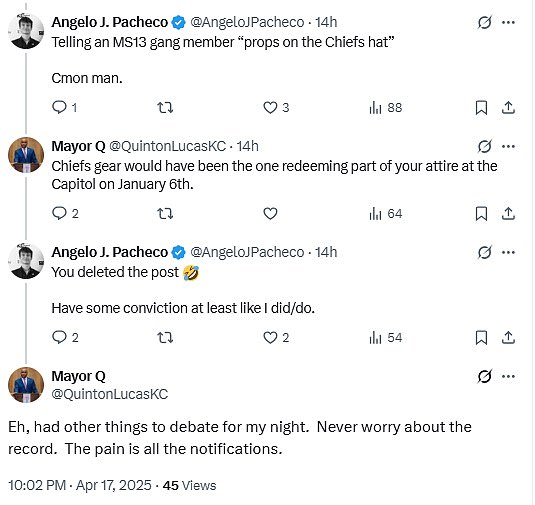View analytics showing 88 views
The height and width of the screenshot is (505, 535).
(x=386, y=108)
